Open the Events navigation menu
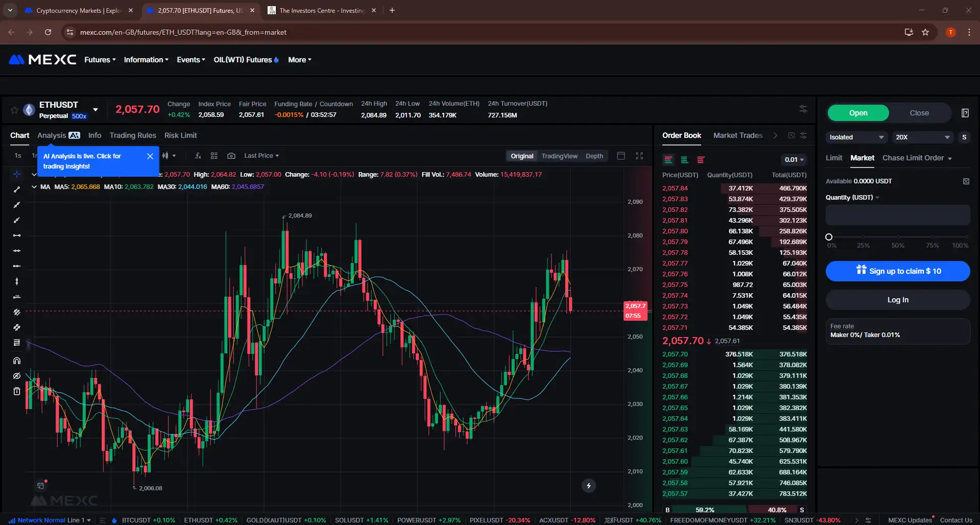Viewport: 980px width, 525px height. [191, 60]
